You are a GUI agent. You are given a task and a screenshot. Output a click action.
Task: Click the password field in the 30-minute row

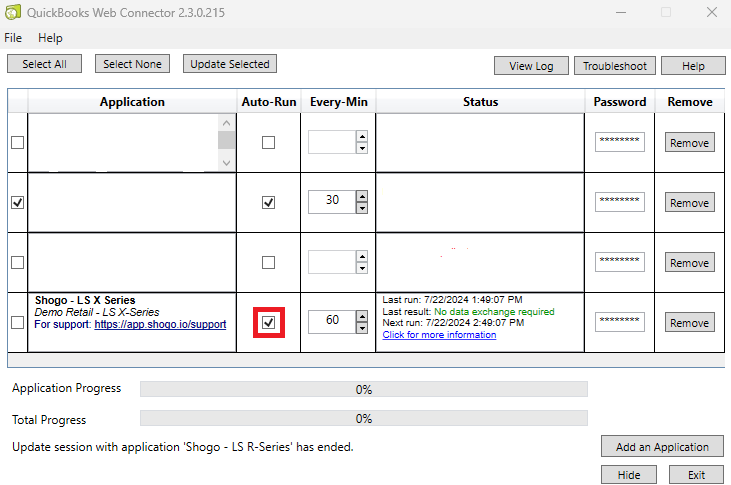pyautogui.click(x=620, y=202)
